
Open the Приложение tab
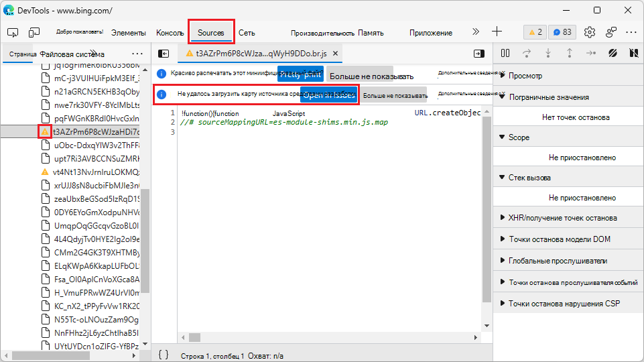[431, 33]
